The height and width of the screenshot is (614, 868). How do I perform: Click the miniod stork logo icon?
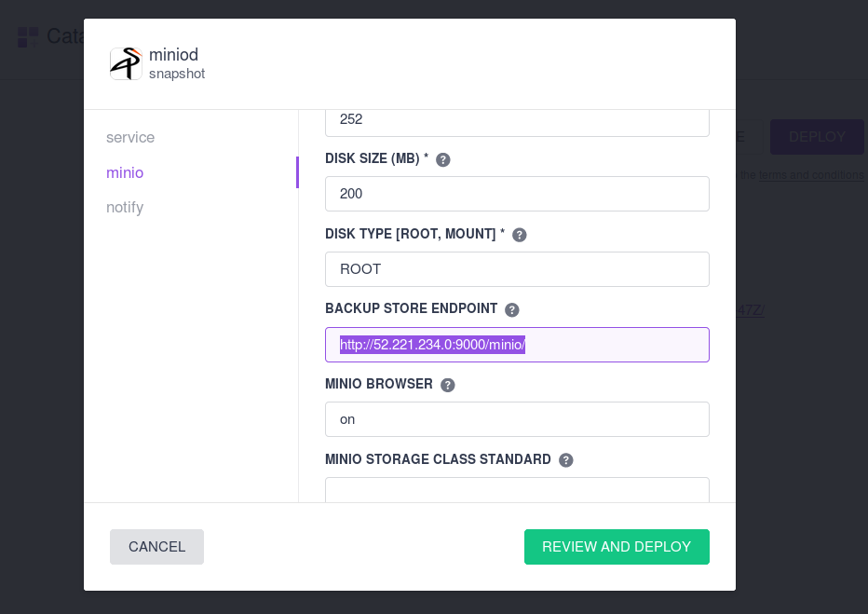coord(126,63)
